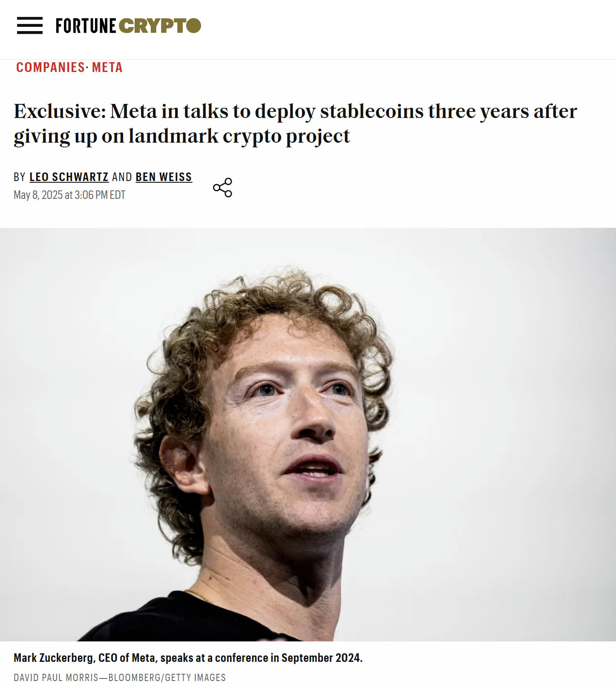
Task: Open the hero photo of the speaker
Action: (308, 434)
